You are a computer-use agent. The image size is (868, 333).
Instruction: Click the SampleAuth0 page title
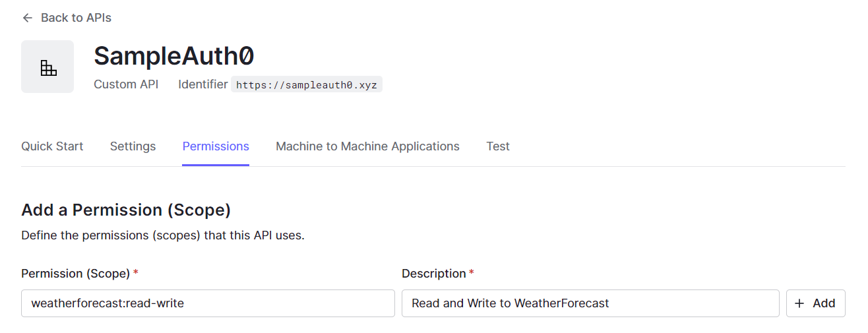click(x=174, y=56)
